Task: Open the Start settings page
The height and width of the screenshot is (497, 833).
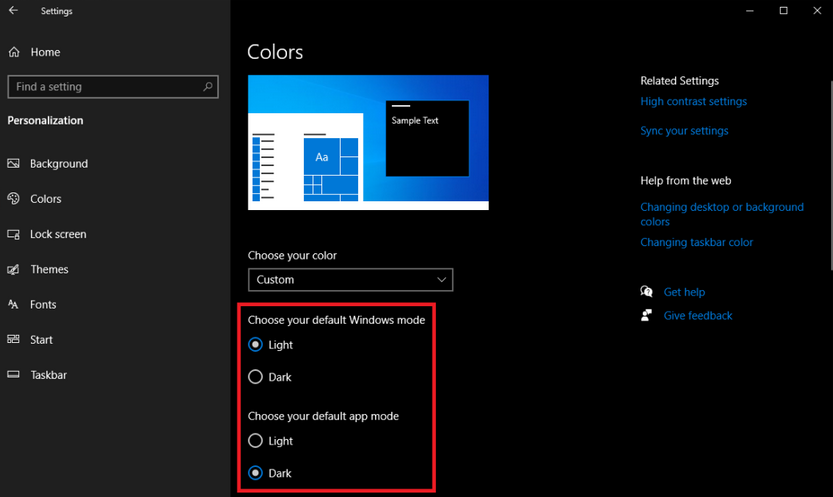Action: point(41,340)
